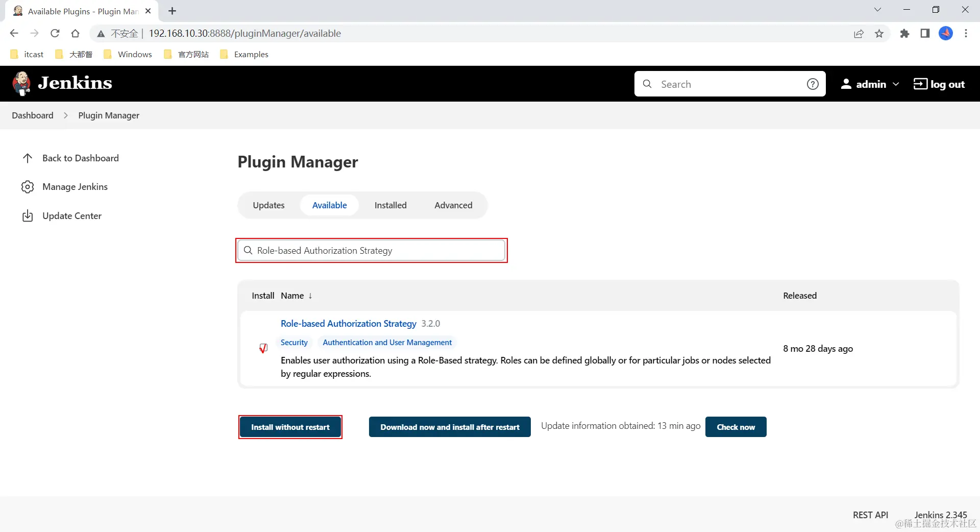
Task: Bookmark this page with the star icon
Action: tap(879, 34)
